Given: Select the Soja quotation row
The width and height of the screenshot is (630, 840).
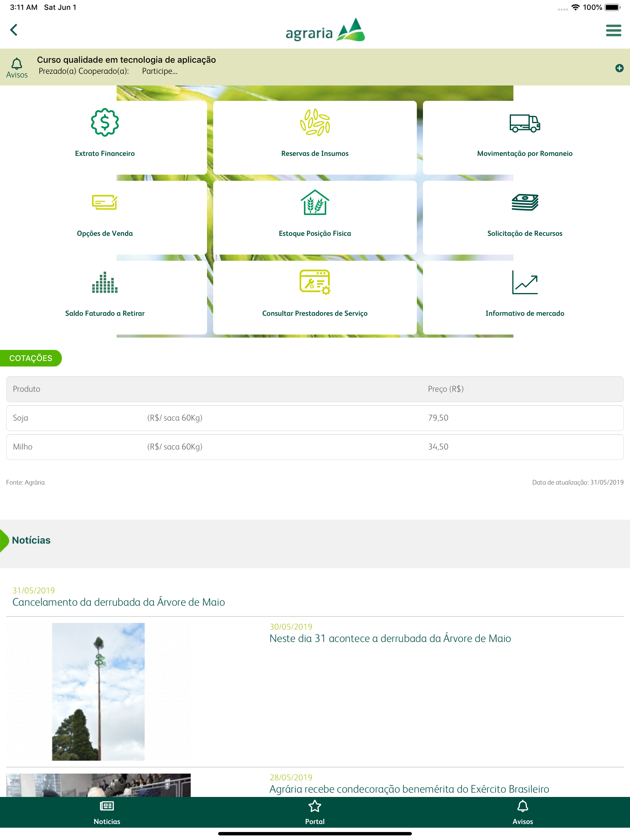Looking at the screenshot, I should coord(315,418).
